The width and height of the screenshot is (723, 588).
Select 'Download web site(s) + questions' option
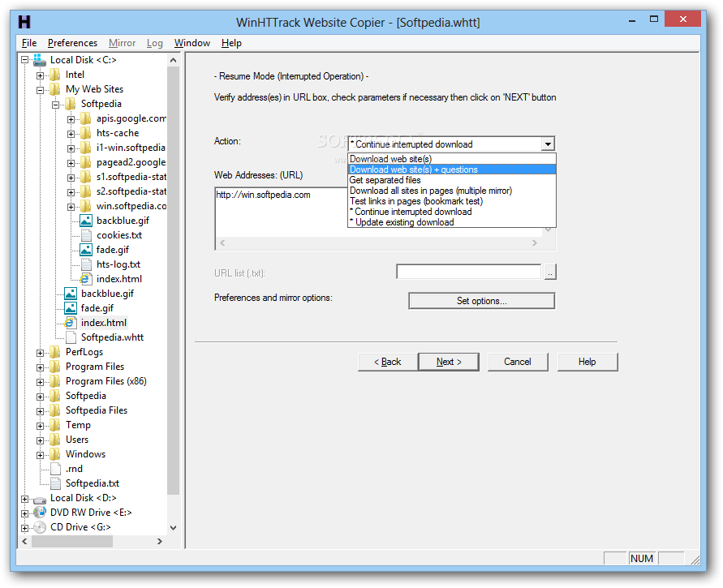coord(452,170)
